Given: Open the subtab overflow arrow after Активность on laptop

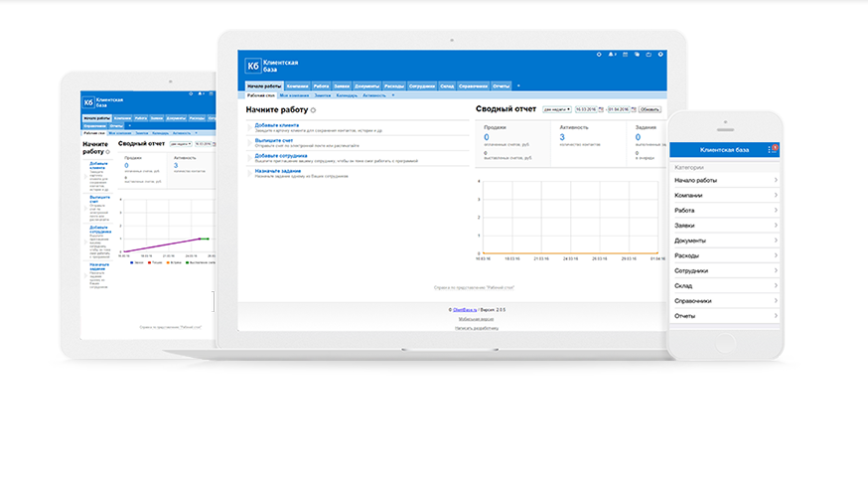Looking at the screenshot, I should pyautogui.click(x=393, y=95).
